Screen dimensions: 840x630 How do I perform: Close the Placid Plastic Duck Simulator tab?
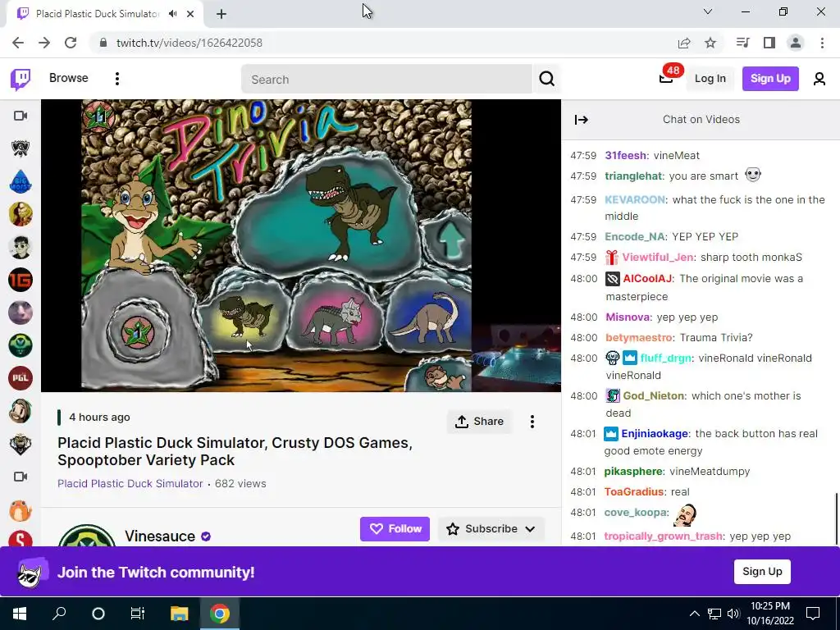click(x=190, y=14)
